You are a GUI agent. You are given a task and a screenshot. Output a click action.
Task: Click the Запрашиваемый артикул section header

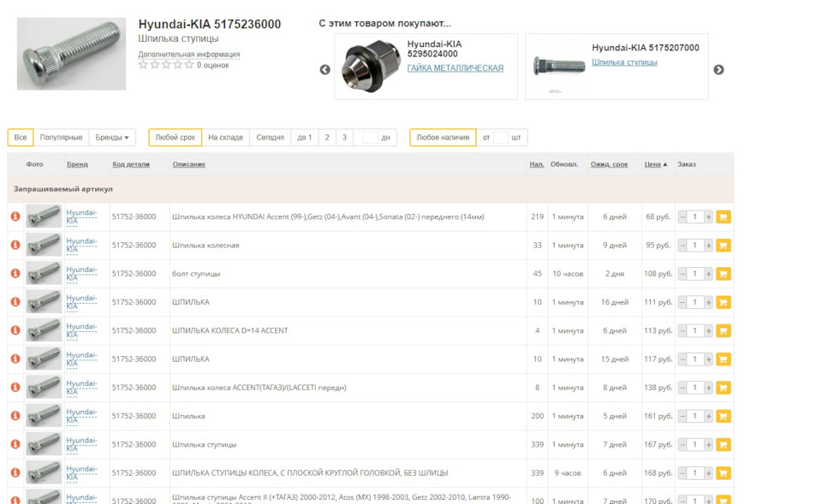pyautogui.click(x=371, y=188)
